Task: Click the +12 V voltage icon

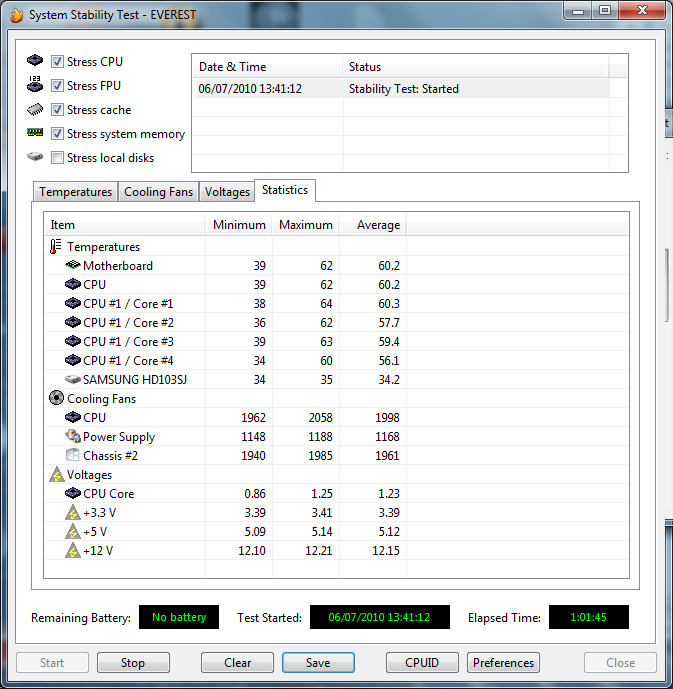Action: [x=72, y=551]
